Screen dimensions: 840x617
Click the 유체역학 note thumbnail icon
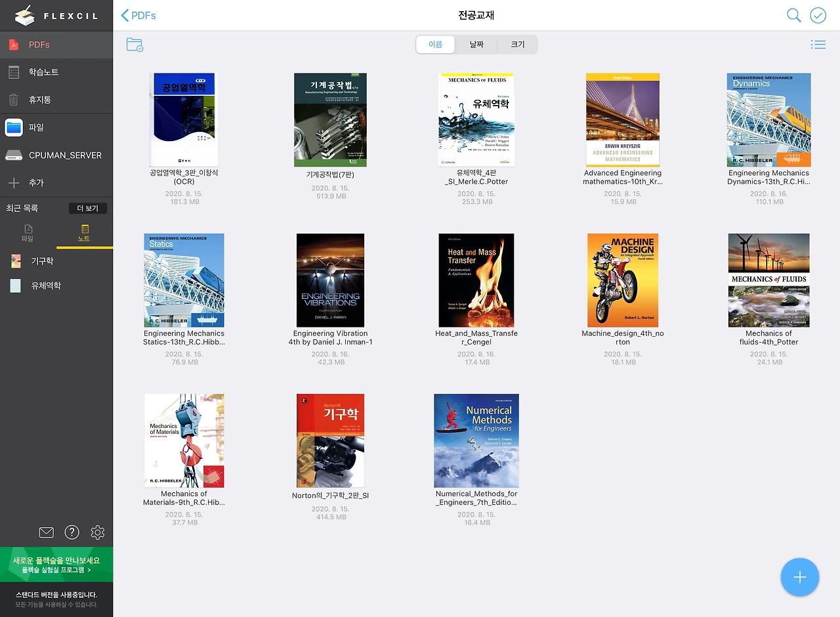(x=16, y=286)
